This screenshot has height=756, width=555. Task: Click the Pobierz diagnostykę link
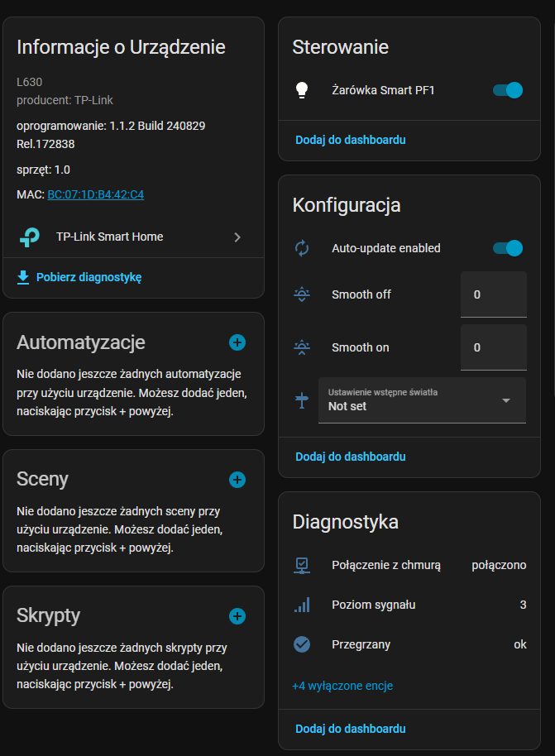click(89, 277)
